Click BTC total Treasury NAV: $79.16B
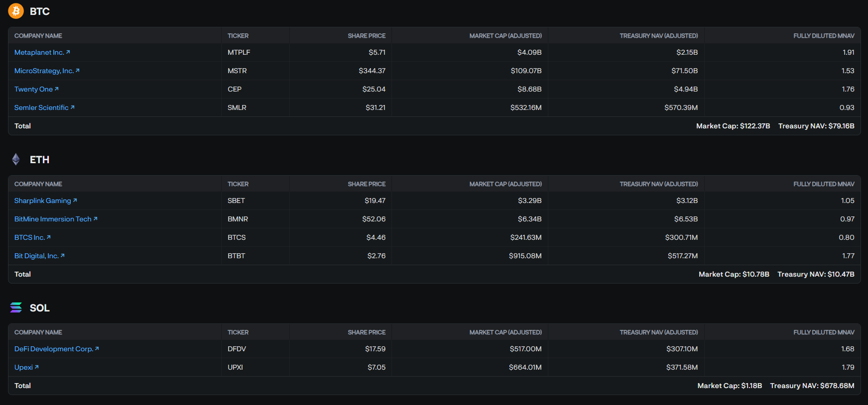 click(x=816, y=126)
